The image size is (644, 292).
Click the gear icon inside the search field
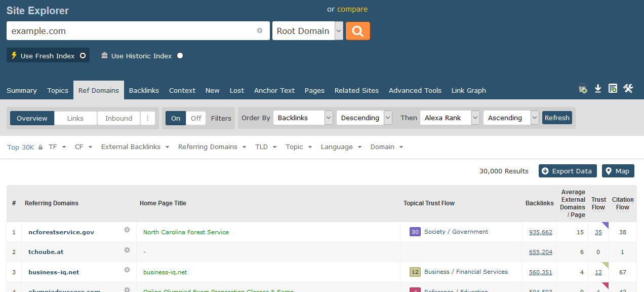click(260, 30)
